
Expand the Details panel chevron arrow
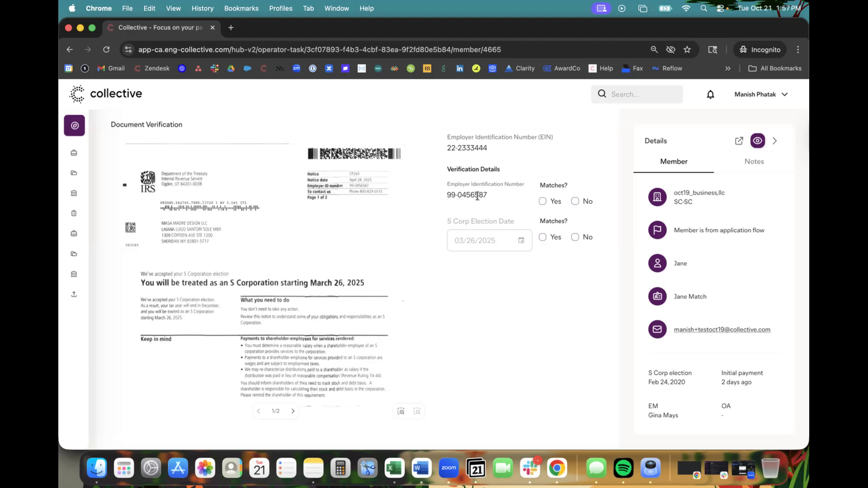coord(775,141)
